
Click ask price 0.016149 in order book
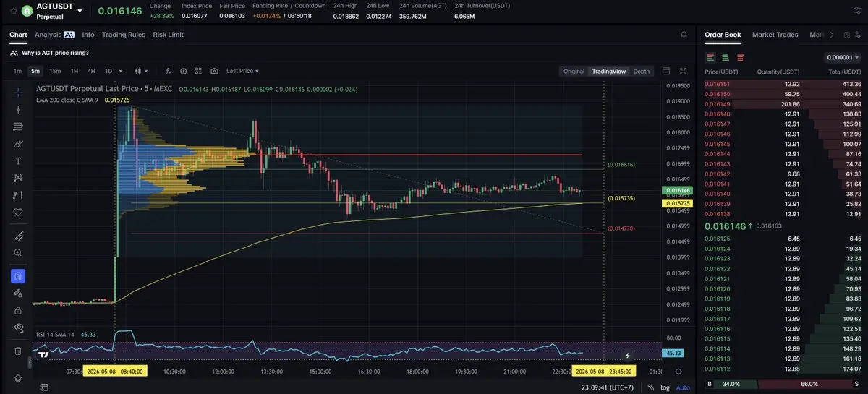[x=718, y=104]
